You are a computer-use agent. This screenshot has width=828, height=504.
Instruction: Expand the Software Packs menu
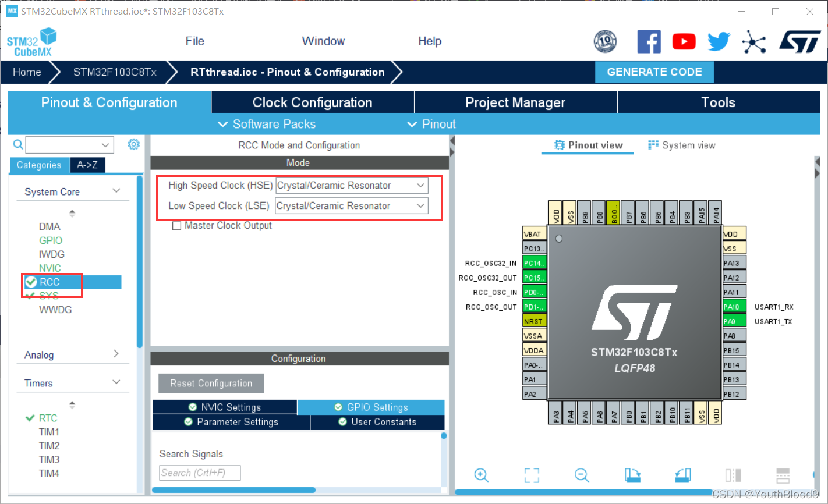[x=267, y=124]
